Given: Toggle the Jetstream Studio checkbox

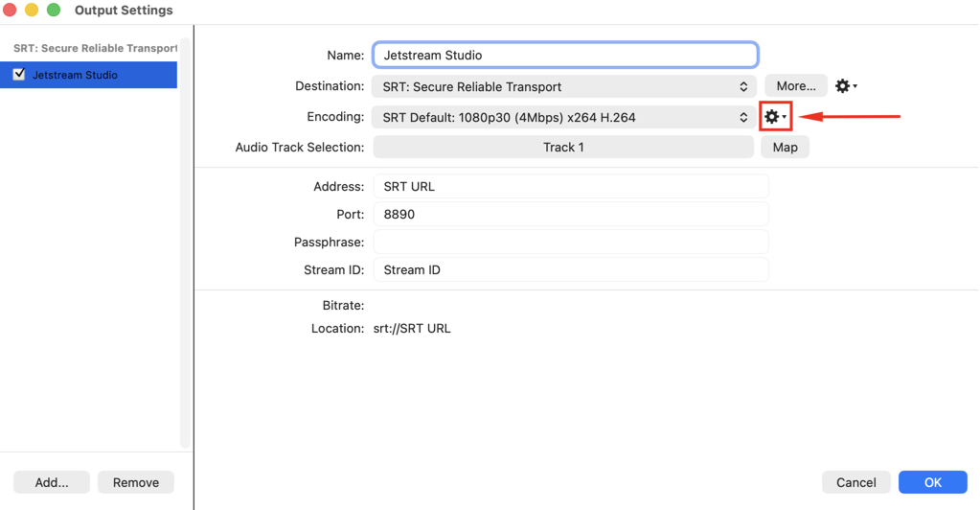Looking at the screenshot, I should [x=19, y=75].
